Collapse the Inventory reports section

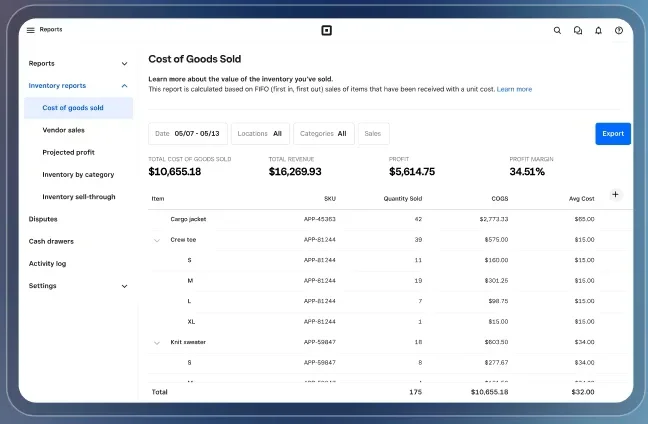[124, 86]
